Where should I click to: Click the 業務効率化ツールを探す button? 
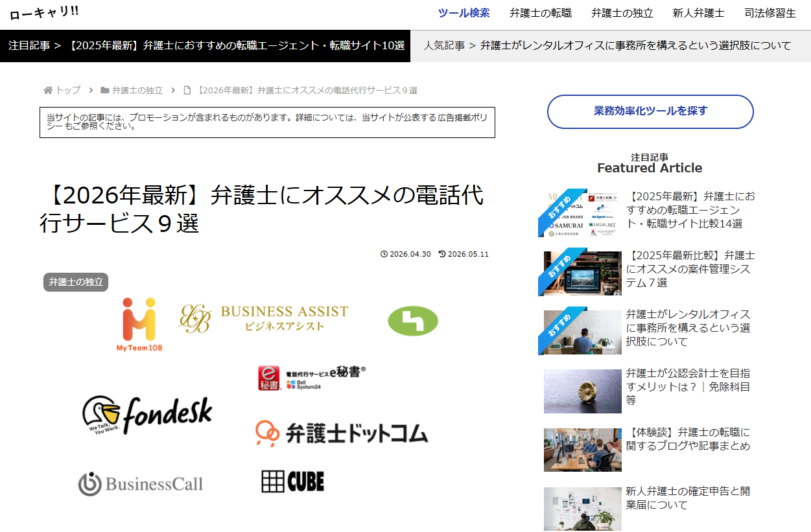click(650, 111)
